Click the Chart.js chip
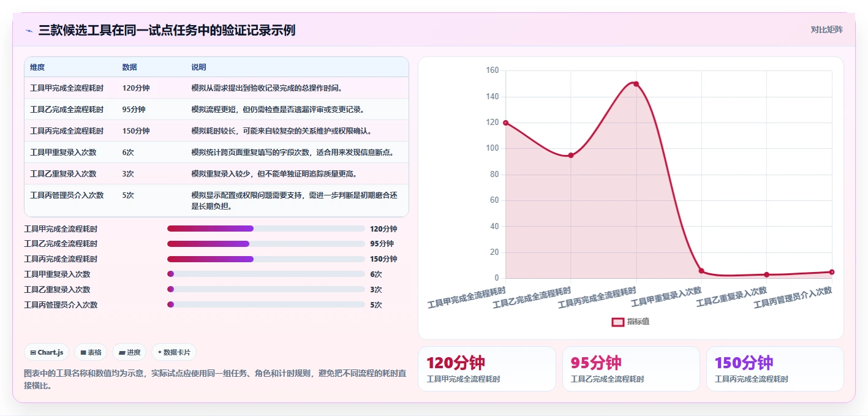The image size is (868, 416). [47, 352]
